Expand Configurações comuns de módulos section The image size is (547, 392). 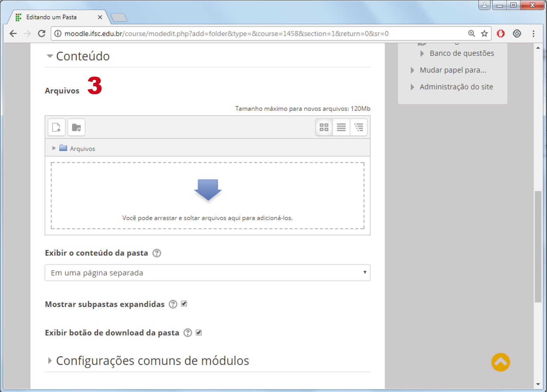(50, 361)
